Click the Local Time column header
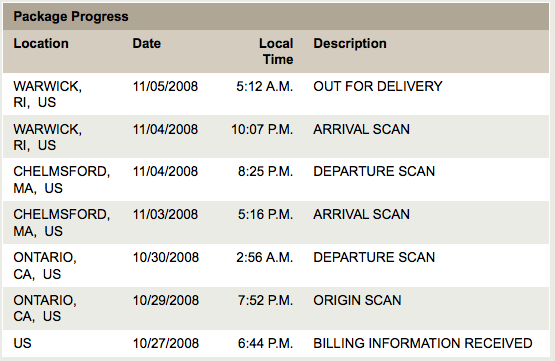 tap(276, 51)
